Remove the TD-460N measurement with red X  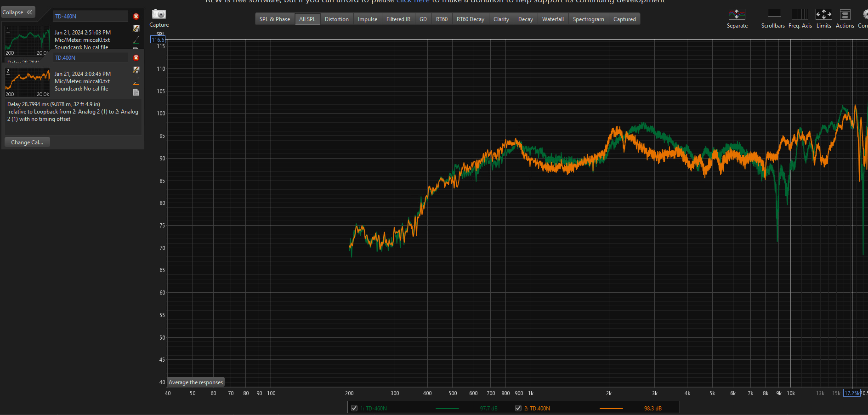click(x=136, y=16)
